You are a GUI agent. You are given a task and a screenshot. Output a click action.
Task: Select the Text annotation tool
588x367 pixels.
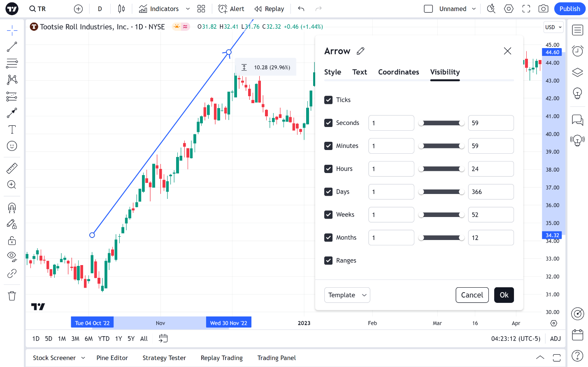(12, 129)
